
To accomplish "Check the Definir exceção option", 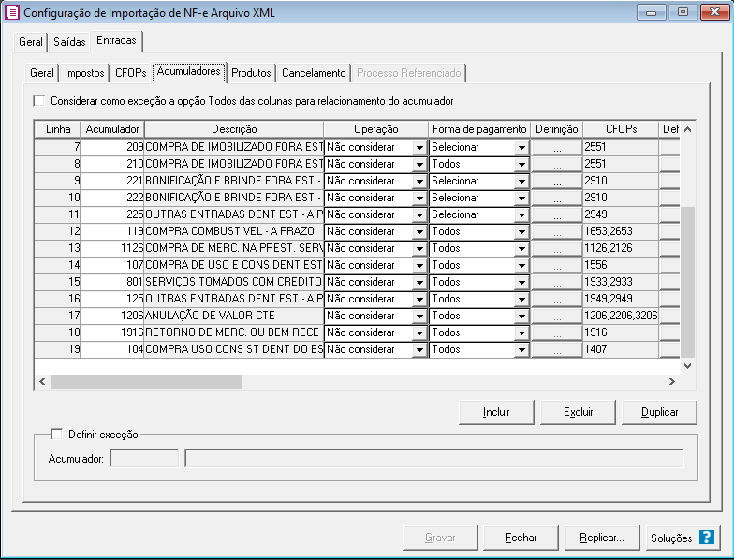I will click(x=56, y=434).
